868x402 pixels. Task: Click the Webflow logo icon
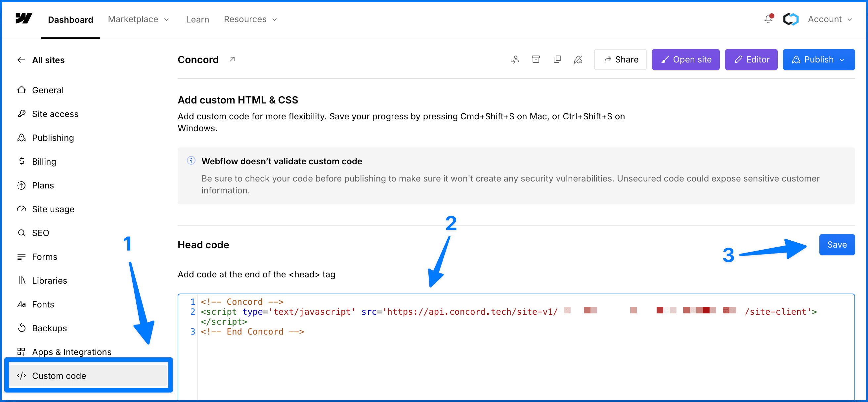[x=23, y=19]
